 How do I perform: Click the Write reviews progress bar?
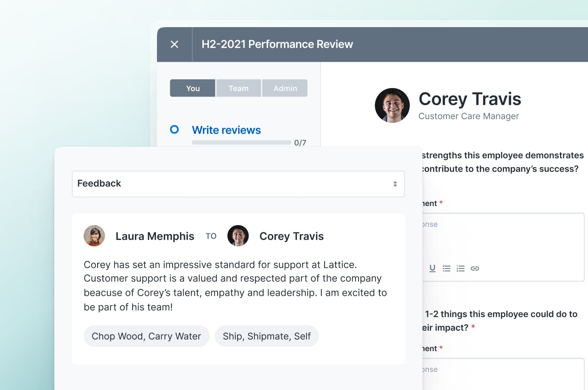click(x=241, y=142)
